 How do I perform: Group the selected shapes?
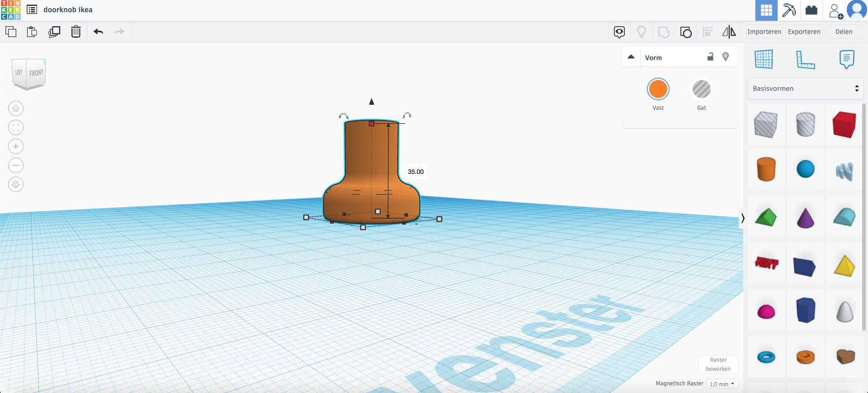[664, 32]
